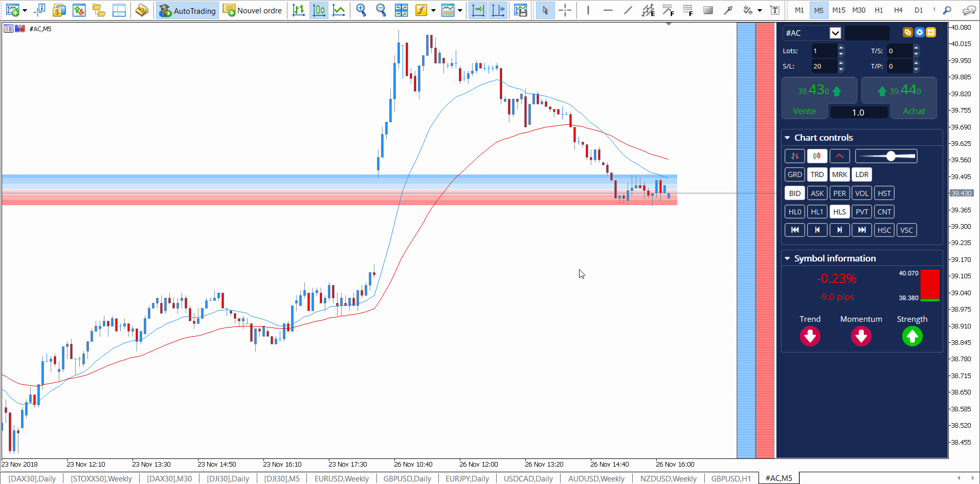This screenshot has height=484, width=980.
Task: Toggle the TRD button
Action: [817, 174]
